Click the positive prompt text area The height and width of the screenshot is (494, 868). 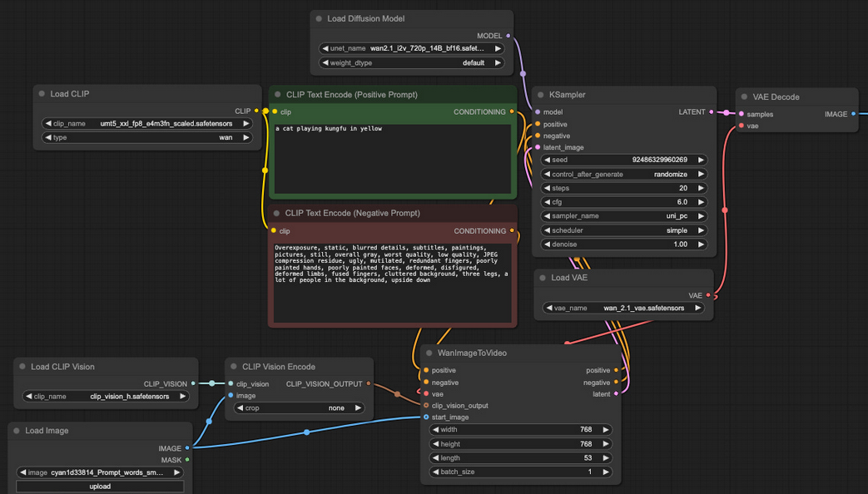(393, 159)
